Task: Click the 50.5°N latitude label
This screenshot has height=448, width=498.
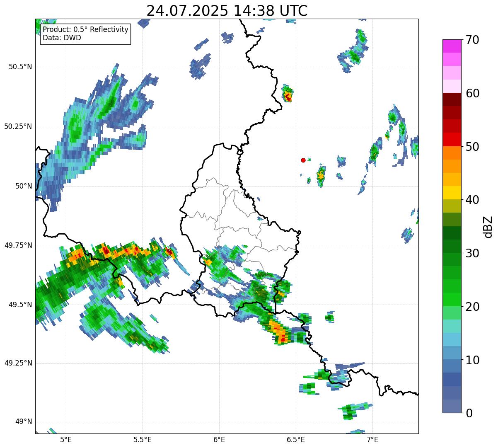Action: (20, 67)
